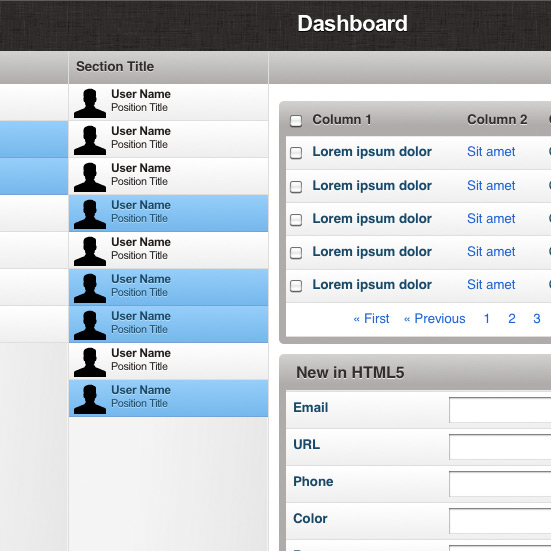This screenshot has width=551, height=551.
Task: Click the Color input field
Action: 500,521
